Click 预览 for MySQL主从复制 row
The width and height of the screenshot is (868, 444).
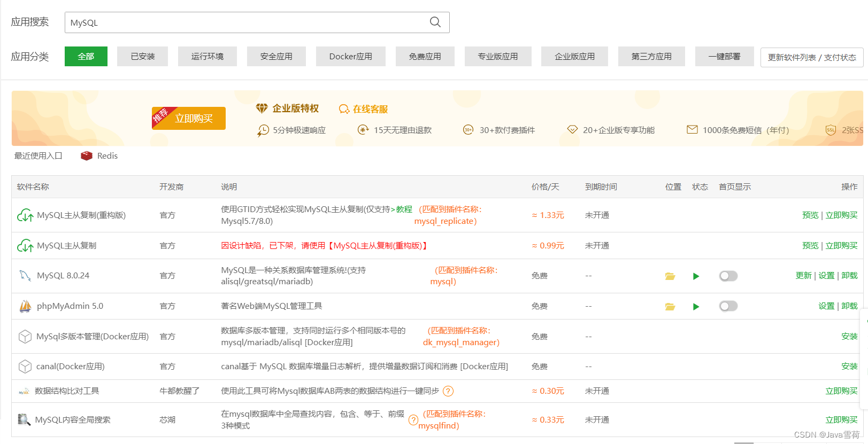810,246
